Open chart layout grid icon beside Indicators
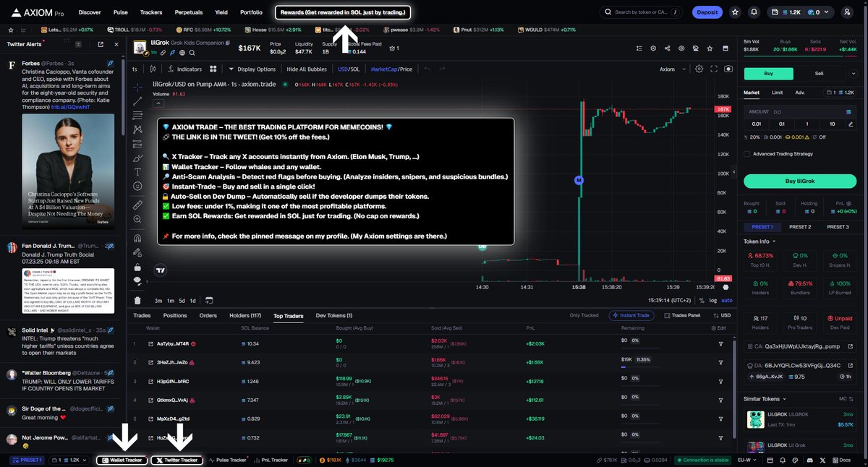868x467 pixels. click(x=213, y=69)
